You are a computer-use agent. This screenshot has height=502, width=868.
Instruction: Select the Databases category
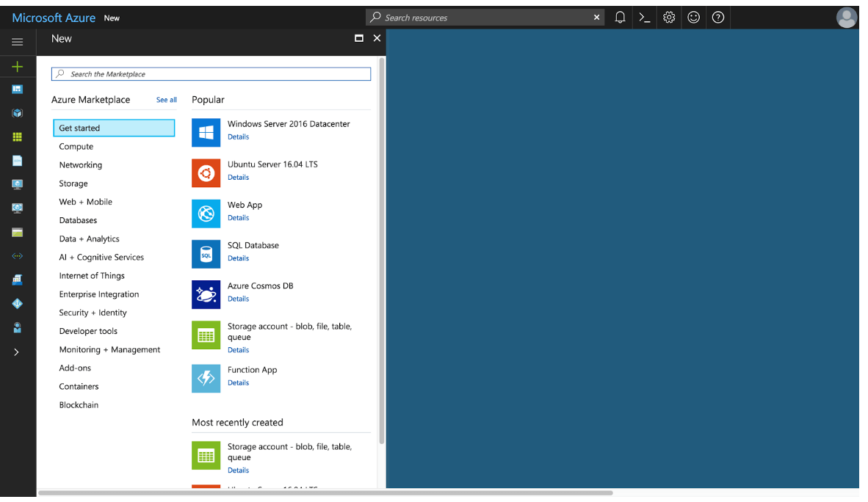(x=78, y=220)
